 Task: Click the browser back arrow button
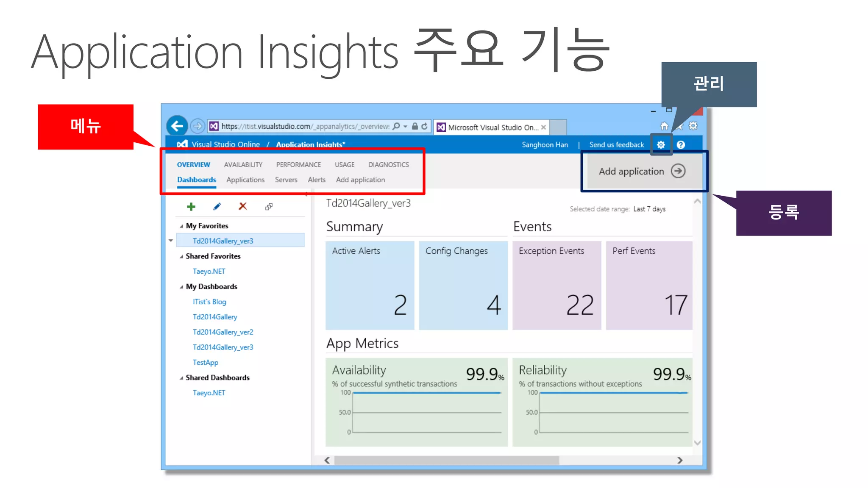(x=177, y=126)
